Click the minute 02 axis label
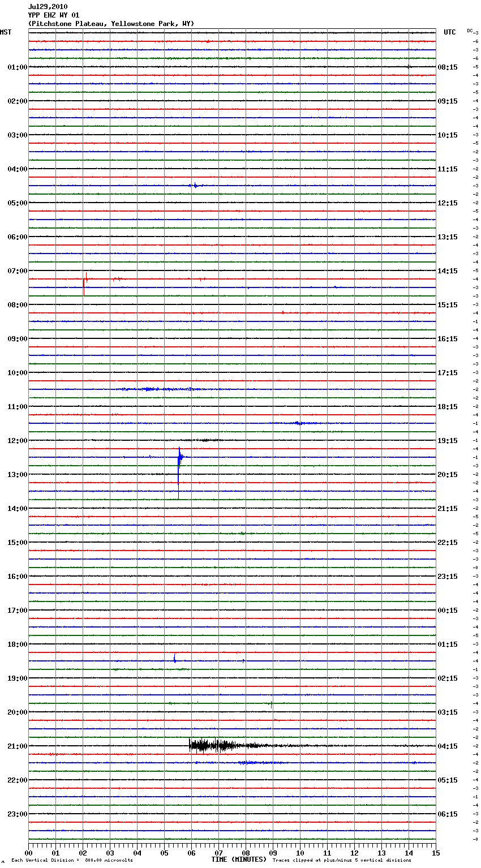The width and height of the screenshot is (481, 868). tap(83, 853)
